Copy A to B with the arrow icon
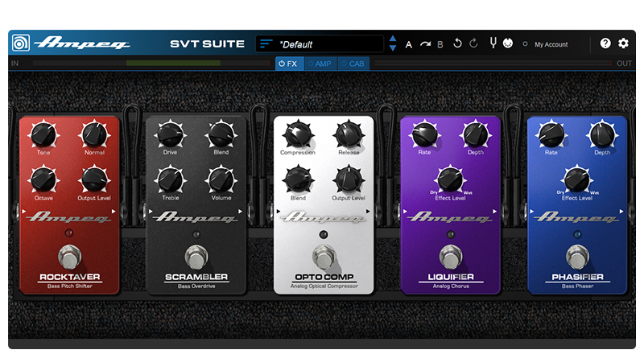Screen dimensions: 644x354 [425, 44]
